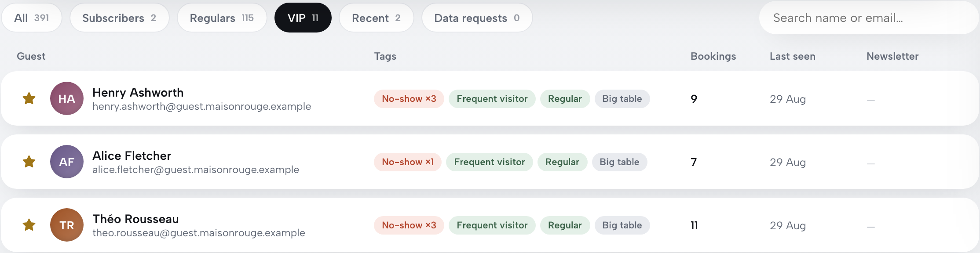Open guest name Henry Ashworth
This screenshot has height=253, width=980.
tap(138, 93)
